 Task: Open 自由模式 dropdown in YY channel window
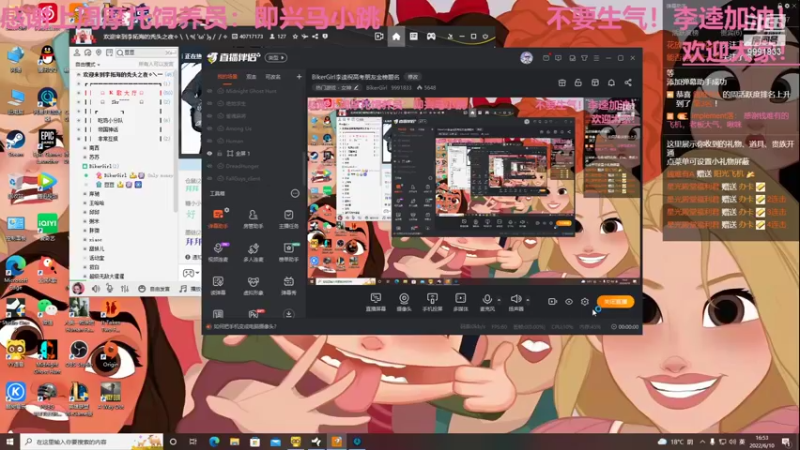(x=87, y=64)
